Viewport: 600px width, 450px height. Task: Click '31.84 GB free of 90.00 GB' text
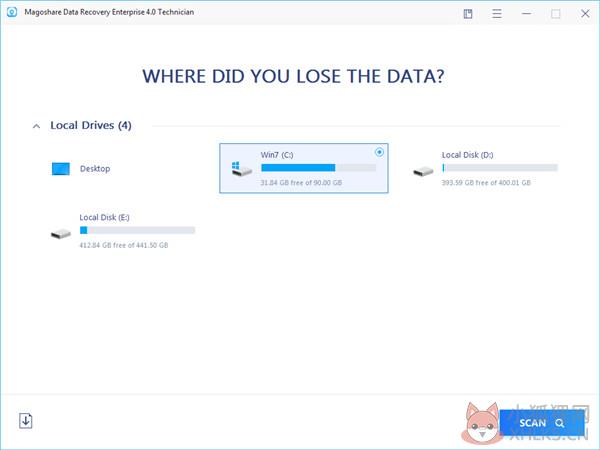tap(301, 183)
